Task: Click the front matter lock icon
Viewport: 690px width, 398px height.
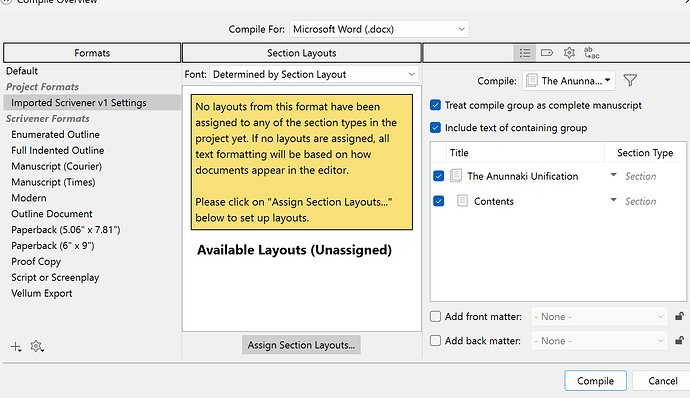Action: click(679, 316)
